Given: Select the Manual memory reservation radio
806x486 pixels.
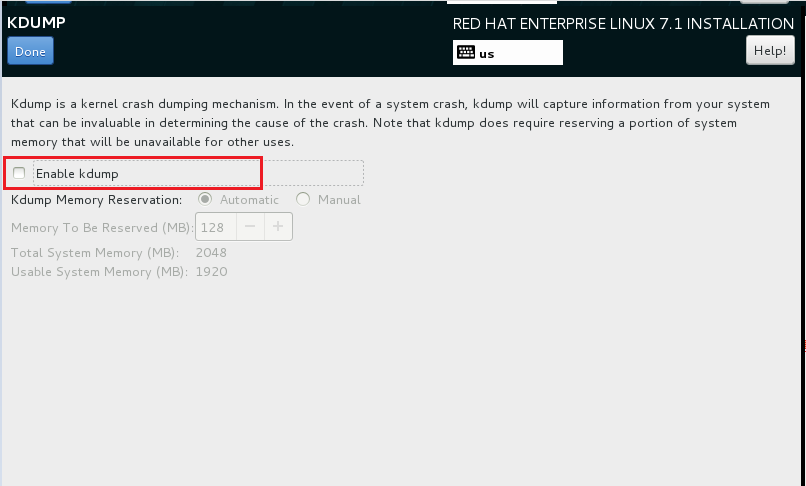Looking at the screenshot, I should [x=303, y=199].
